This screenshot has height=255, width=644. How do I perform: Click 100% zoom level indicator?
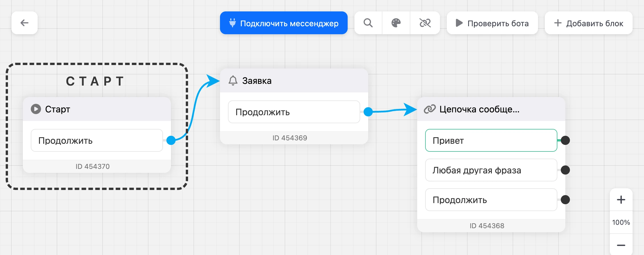621,222
